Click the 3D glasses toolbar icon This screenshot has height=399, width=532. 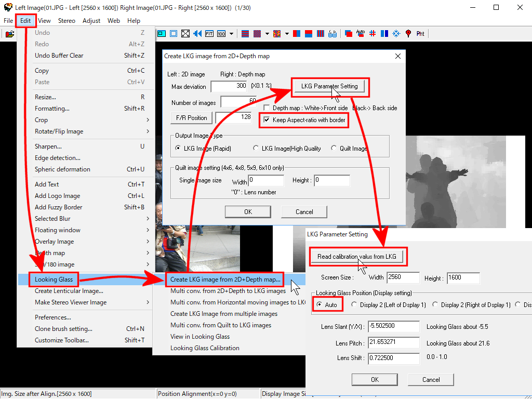click(x=332, y=34)
